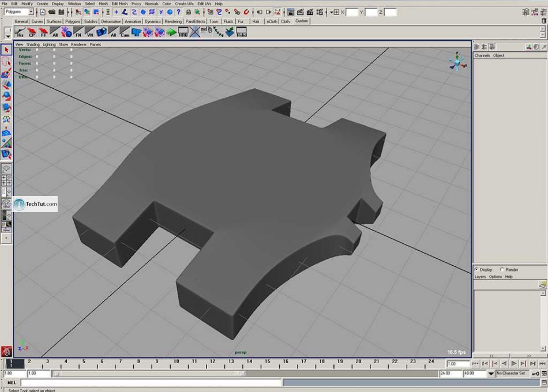Click the new scene icon

pyautogui.click(x=42, y=12)
